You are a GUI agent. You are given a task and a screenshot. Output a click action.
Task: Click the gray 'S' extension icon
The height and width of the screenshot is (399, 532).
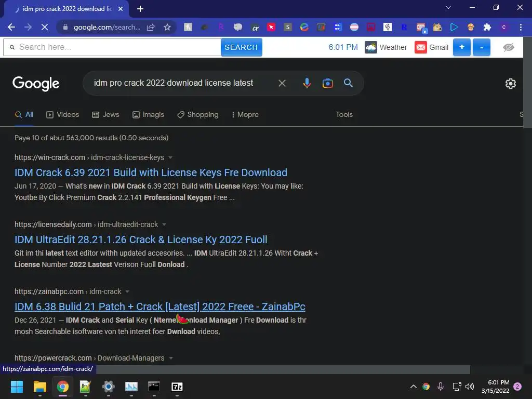[288, 27]
